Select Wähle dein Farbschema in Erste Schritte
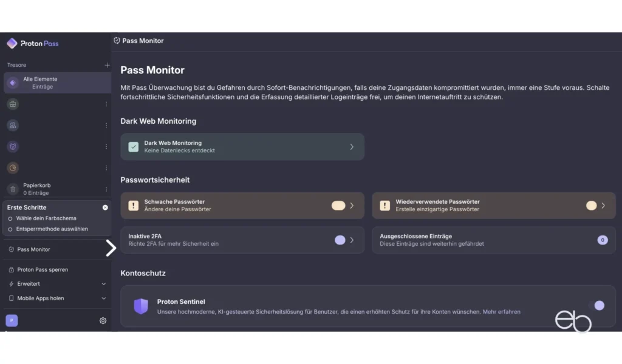This screenshot has width=622, height=364. (x=46, y=220)
